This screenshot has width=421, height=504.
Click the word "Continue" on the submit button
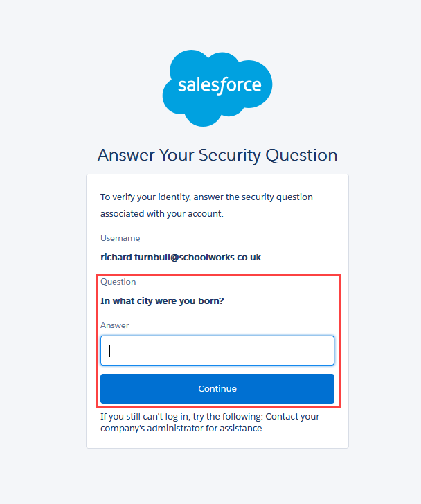(217, 388)
